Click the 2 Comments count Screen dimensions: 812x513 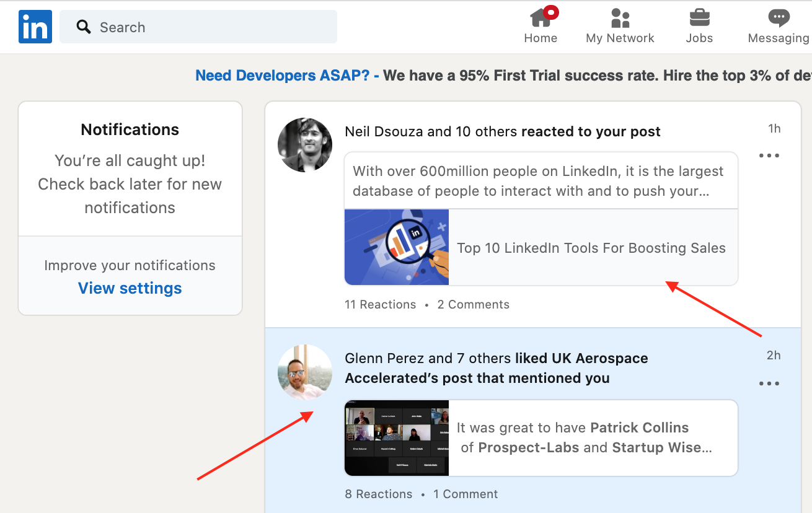point(474,304)
